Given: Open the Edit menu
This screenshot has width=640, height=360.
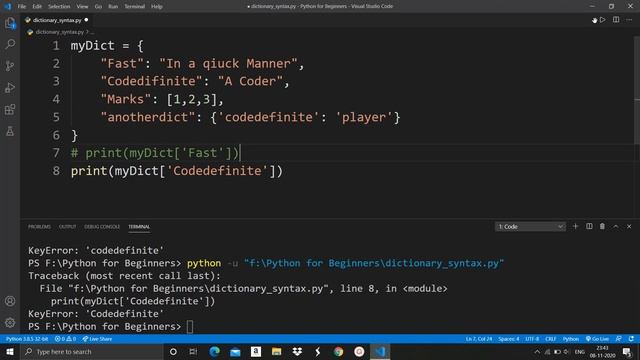Looking at the screenshot, I should [x=37, y=7].
